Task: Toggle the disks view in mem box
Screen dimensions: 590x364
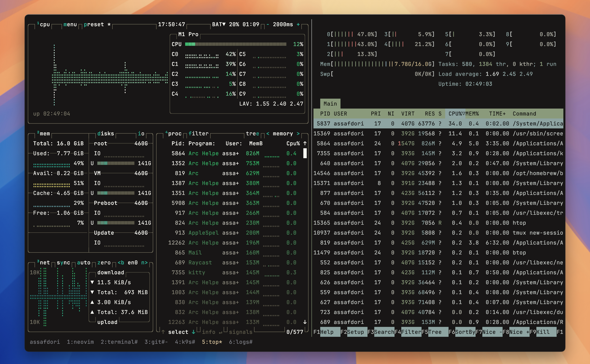Action: (105, 134)
